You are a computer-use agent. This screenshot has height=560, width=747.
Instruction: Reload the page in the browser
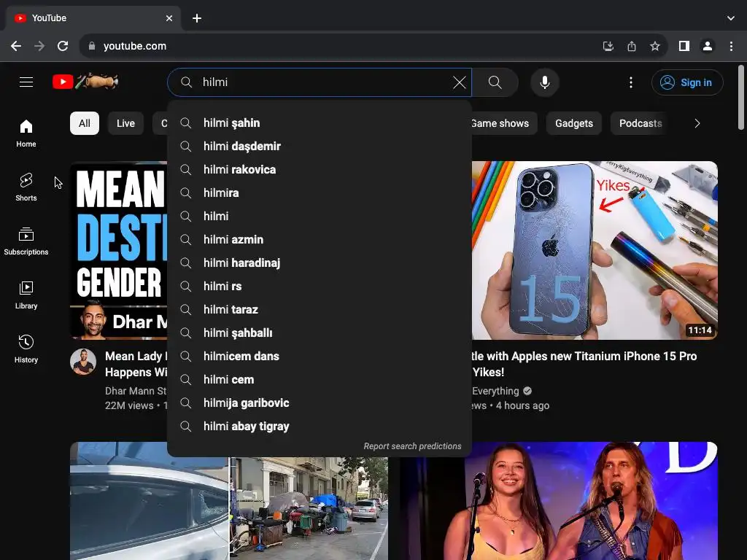point(63,46)
